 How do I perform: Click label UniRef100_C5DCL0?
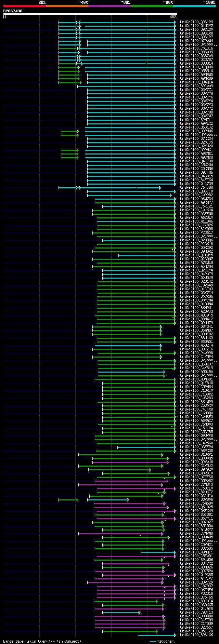[x=196, y=488]
